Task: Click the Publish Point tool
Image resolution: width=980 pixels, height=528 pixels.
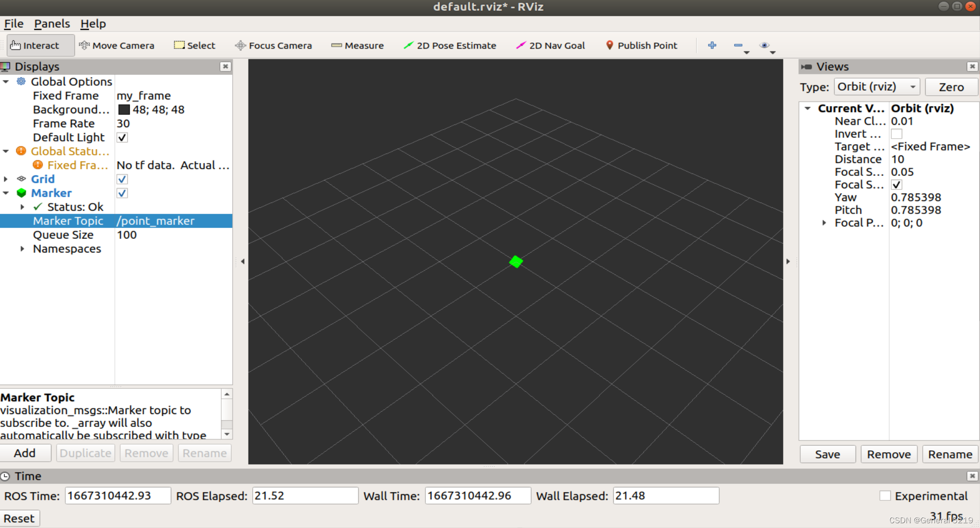Action: (641, 46)
